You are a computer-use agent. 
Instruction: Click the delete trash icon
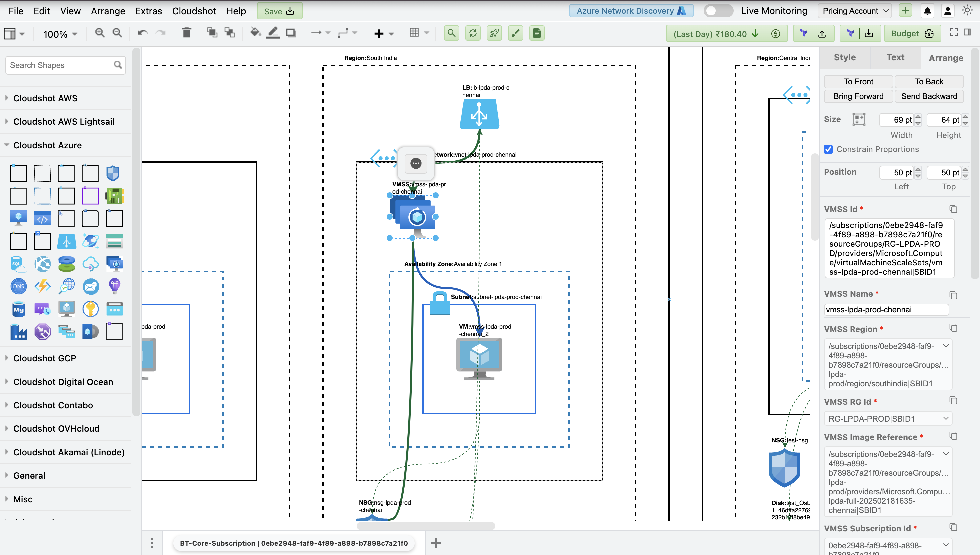tap(186, 33)
